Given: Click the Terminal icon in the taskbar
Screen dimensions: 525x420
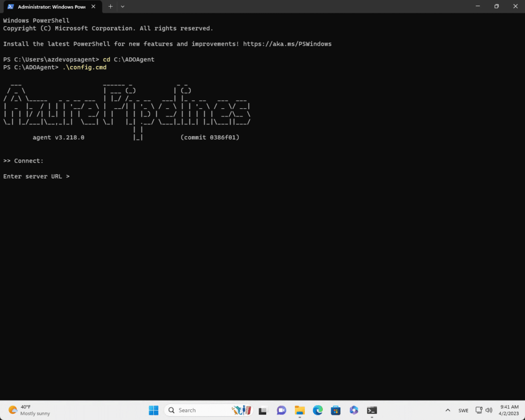Looking at the screenshot, I should tap(372, 410).
